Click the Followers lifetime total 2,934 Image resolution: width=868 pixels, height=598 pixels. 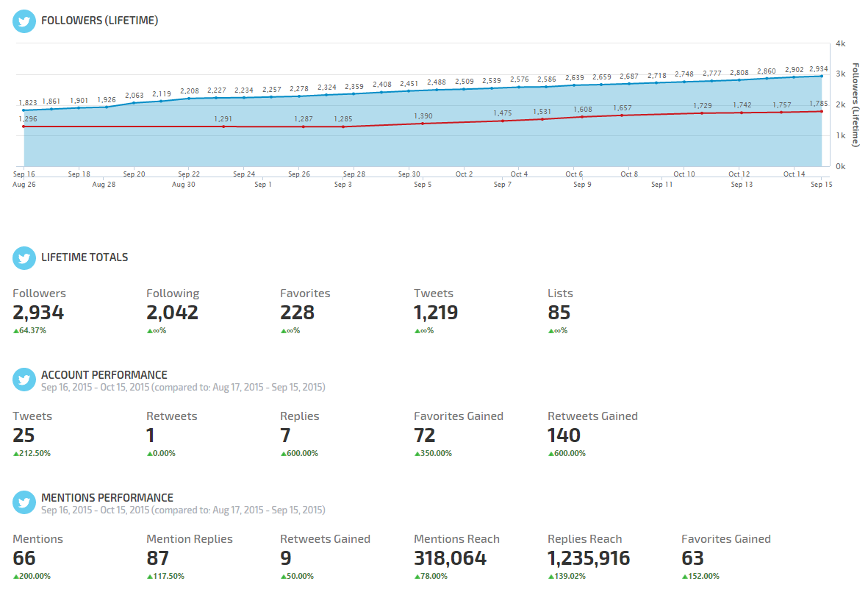tap(38, 313)
